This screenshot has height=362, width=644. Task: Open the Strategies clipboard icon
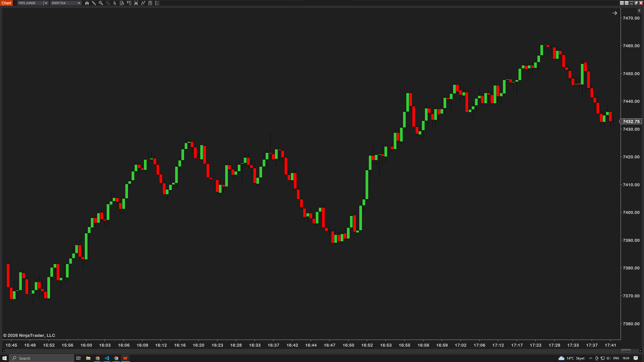pos(150,3)
